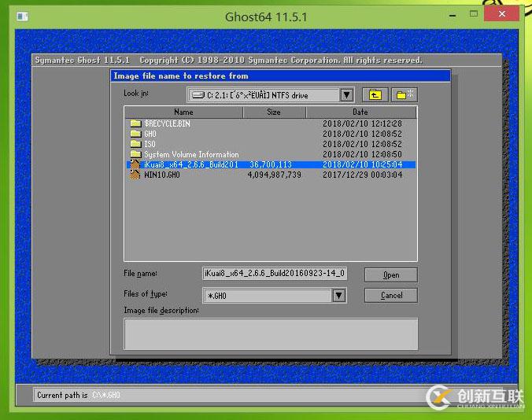Click the File name input field

tap(275, 273)
